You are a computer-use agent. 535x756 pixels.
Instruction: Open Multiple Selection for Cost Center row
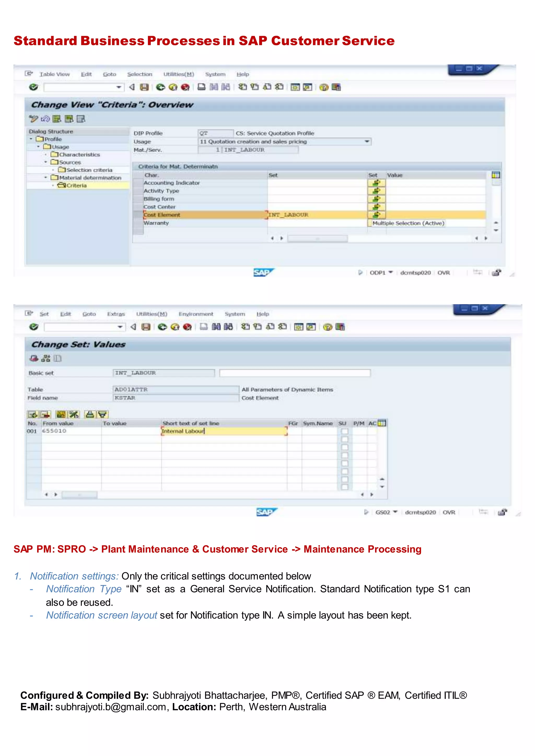point(376,207)
